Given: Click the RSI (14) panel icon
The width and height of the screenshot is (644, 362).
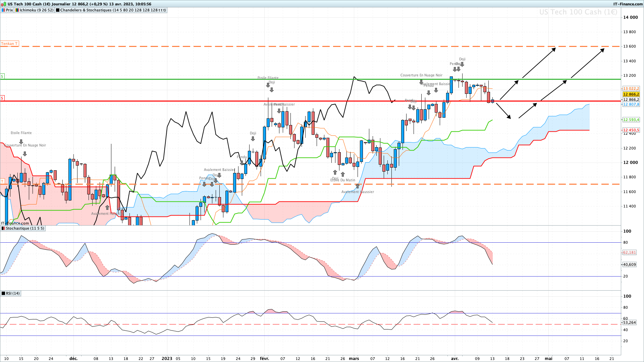Looking at the screenshot, I should pyautogui.click(x=3, y=293).
